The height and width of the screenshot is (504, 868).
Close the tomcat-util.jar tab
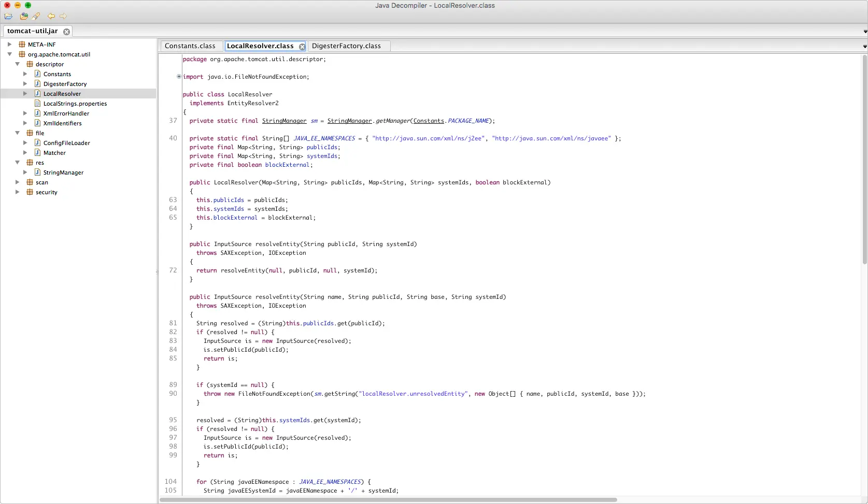[x=66, y=32]
